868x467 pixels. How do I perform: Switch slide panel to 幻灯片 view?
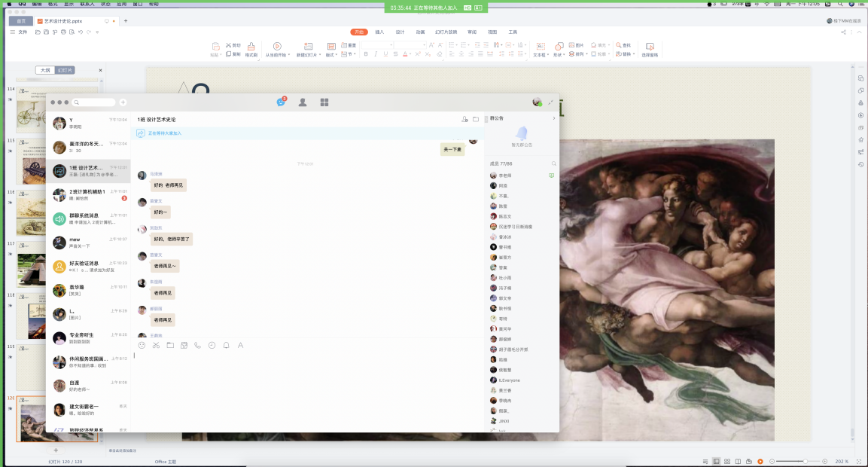pos(65,70)
